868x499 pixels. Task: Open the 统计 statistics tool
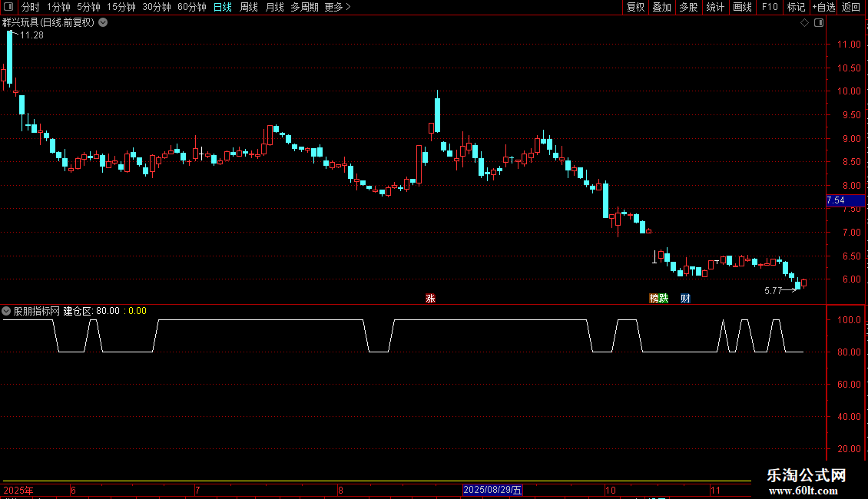[x=715, y=7]
